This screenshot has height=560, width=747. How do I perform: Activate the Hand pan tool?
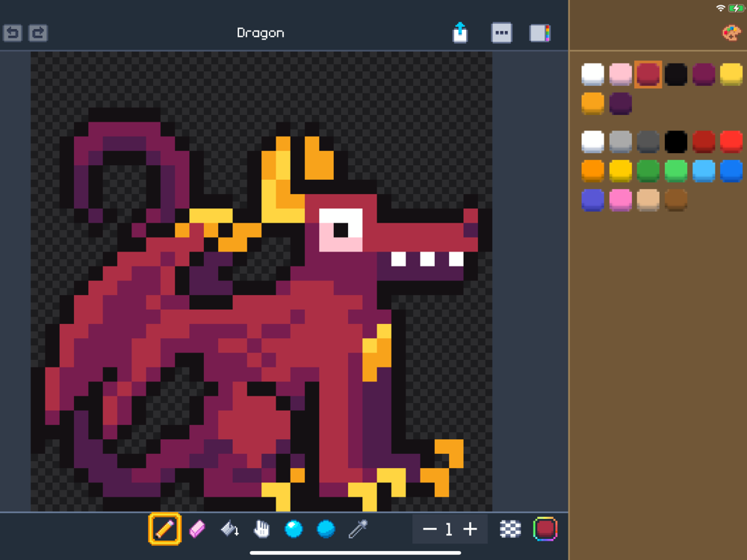261,529
